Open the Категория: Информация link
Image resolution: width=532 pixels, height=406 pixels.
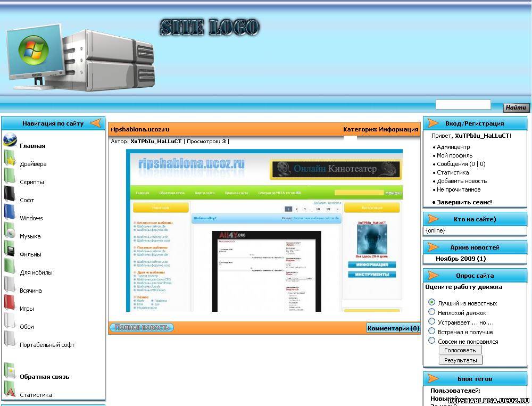click(x=381, y=129)
